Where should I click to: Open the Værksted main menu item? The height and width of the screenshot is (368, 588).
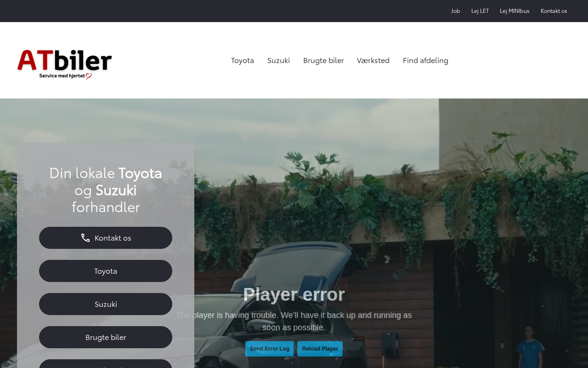[373, 60]
